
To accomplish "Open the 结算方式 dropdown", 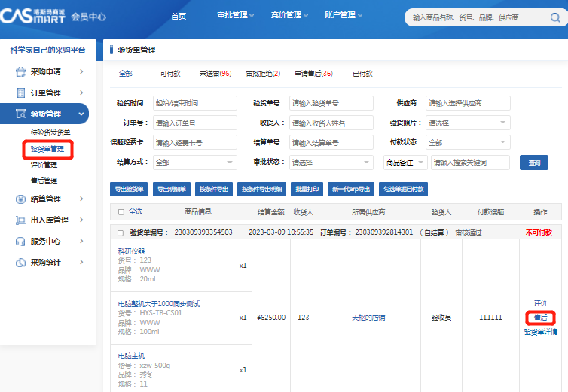I will [194, 163].
